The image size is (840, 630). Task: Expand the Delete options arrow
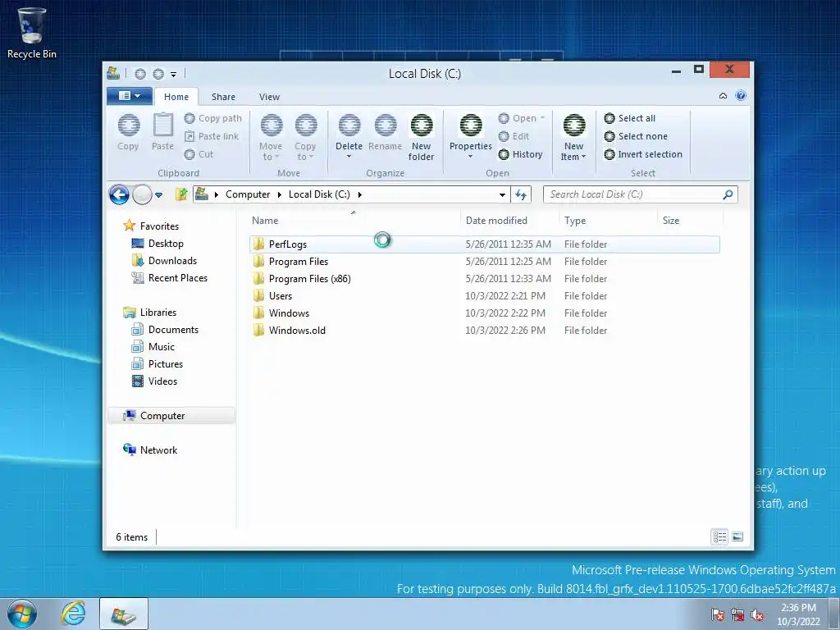349,157
